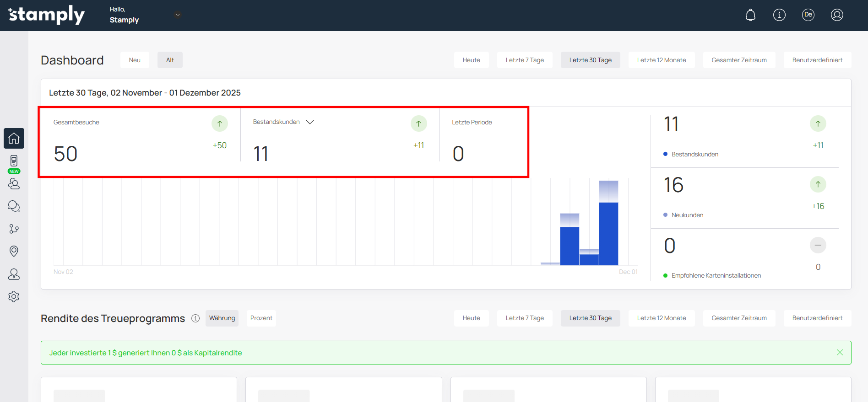Open the automation branch sidebar icon
The image size is (868, 402).
click(14, 229)
